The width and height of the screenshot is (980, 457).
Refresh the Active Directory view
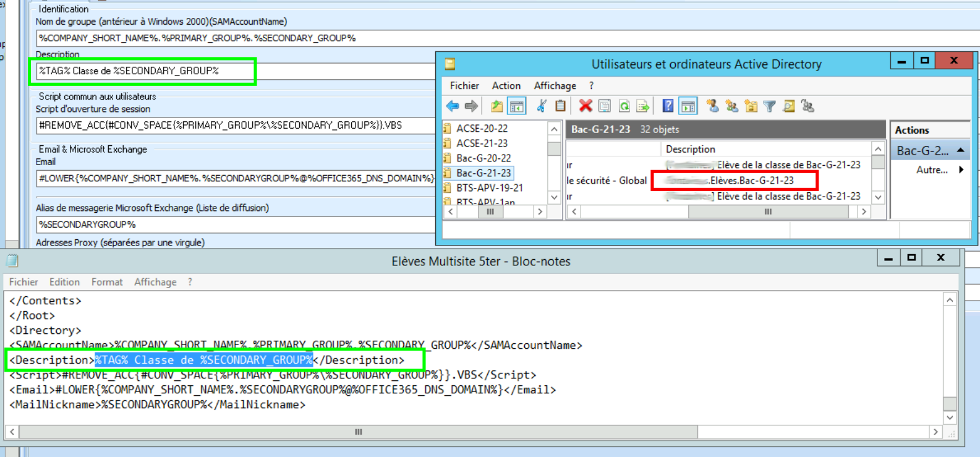tap(624, 106)
